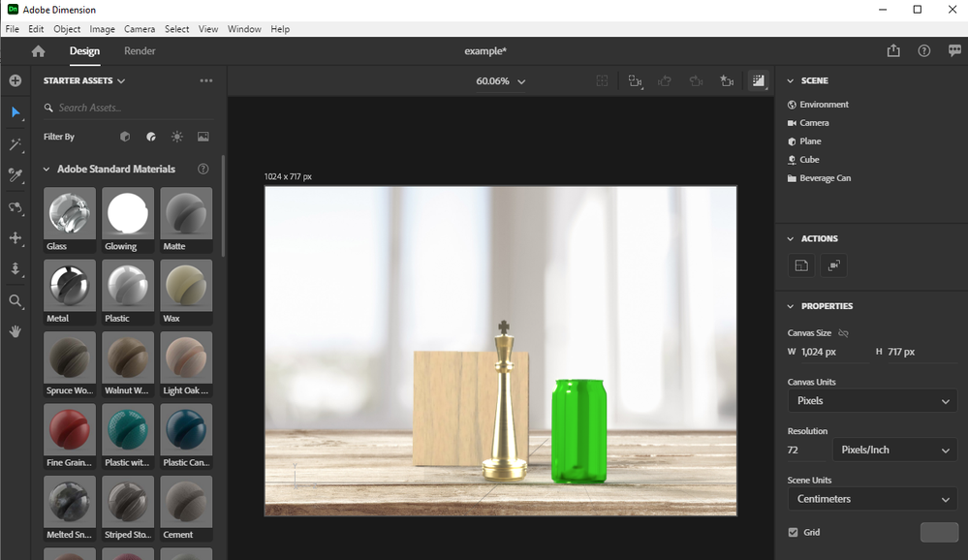Select the Zoom magnifier tool
This screenshot has height=560, width=968.
pyautogui.click(x=16, y=301)
